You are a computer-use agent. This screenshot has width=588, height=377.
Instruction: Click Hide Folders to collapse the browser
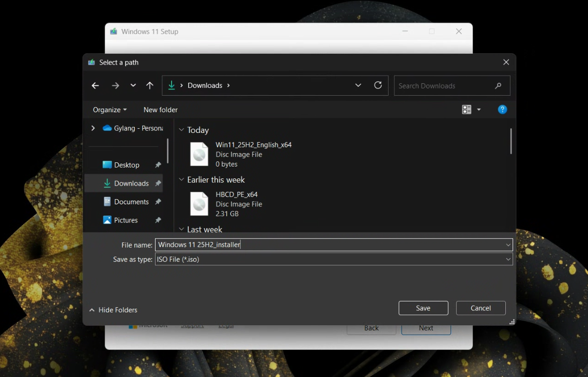coord(113,310)
